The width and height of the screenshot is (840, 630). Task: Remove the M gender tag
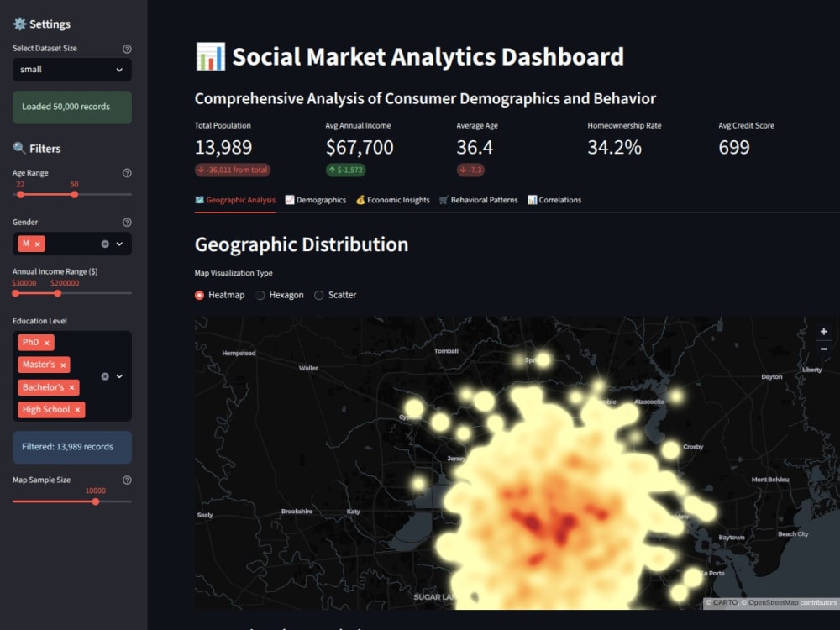click(38, 244)
